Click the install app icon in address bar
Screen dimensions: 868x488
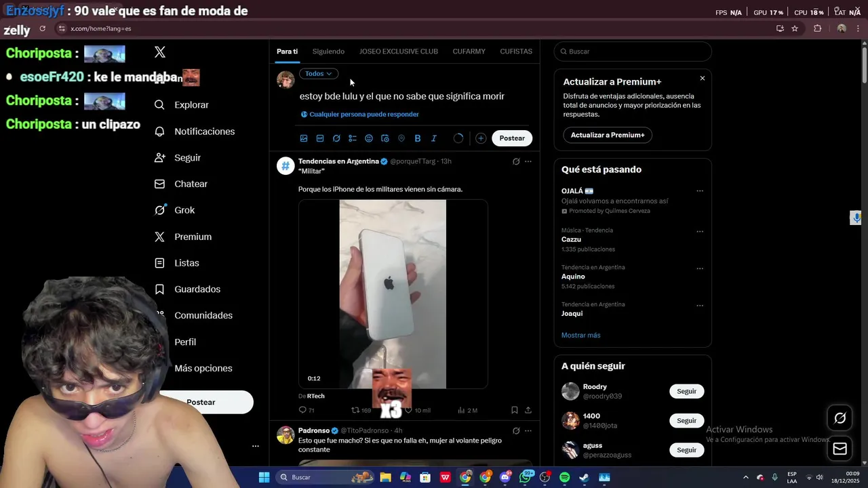(780, 28)
